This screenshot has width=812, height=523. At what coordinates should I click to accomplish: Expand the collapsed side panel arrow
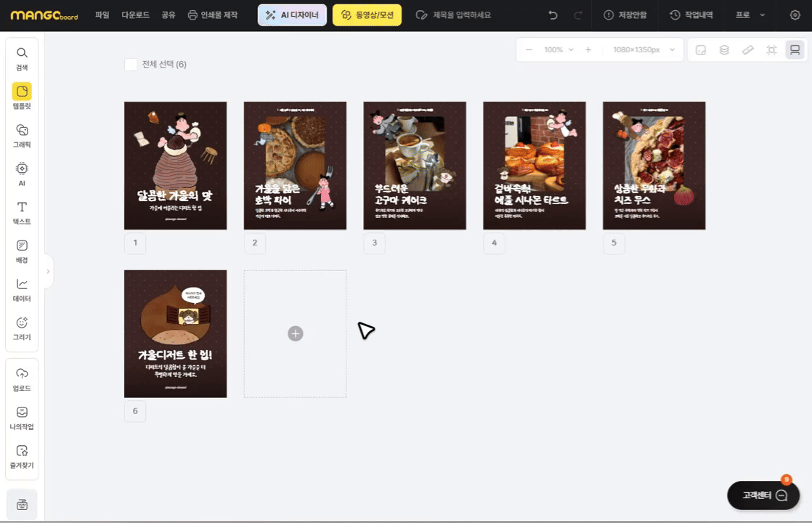48,272
